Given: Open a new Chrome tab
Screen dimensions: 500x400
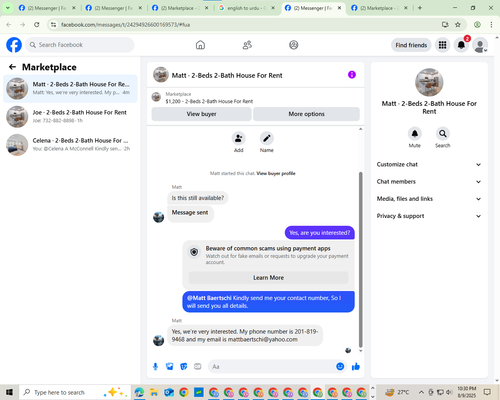Looking at the screenshot, I should (420, 8).
